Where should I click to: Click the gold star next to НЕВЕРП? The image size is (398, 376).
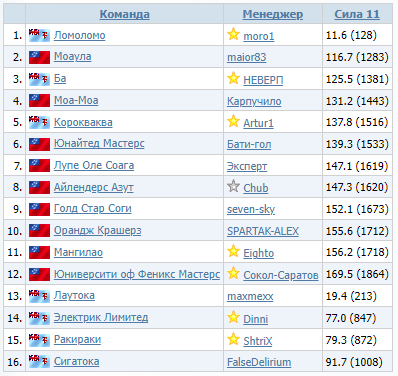pos(233,78)
